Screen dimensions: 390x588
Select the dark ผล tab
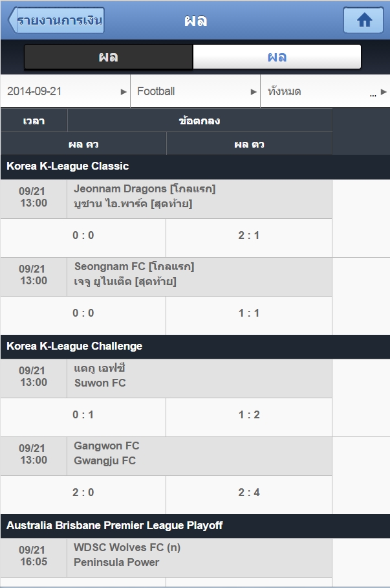pos(108,56)
